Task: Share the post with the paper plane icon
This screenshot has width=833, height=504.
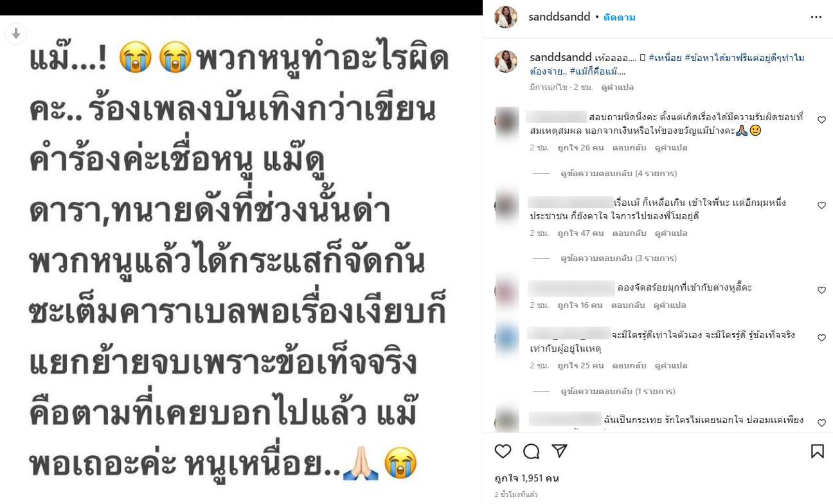Action: (x=559, y=451)
